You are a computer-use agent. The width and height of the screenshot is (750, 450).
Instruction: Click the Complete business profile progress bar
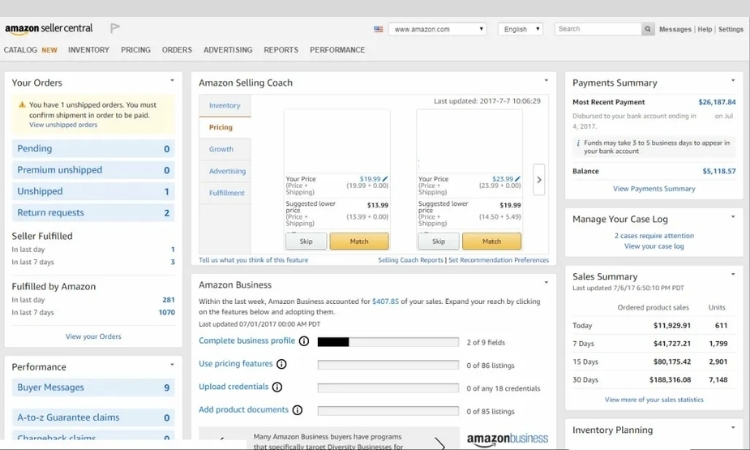[x=388, y=342]
